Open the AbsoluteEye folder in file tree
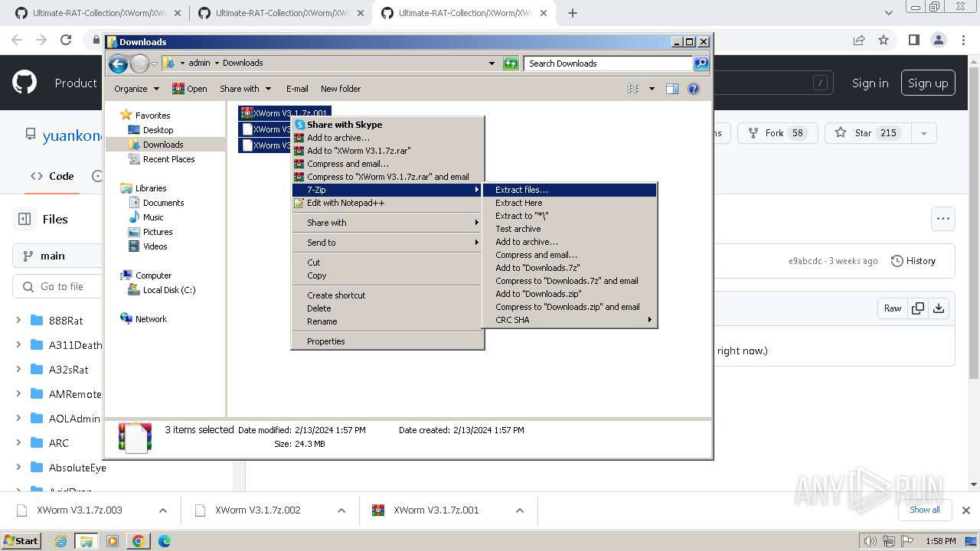The height and width of the screenshot is (551, 980). (77, 468)
